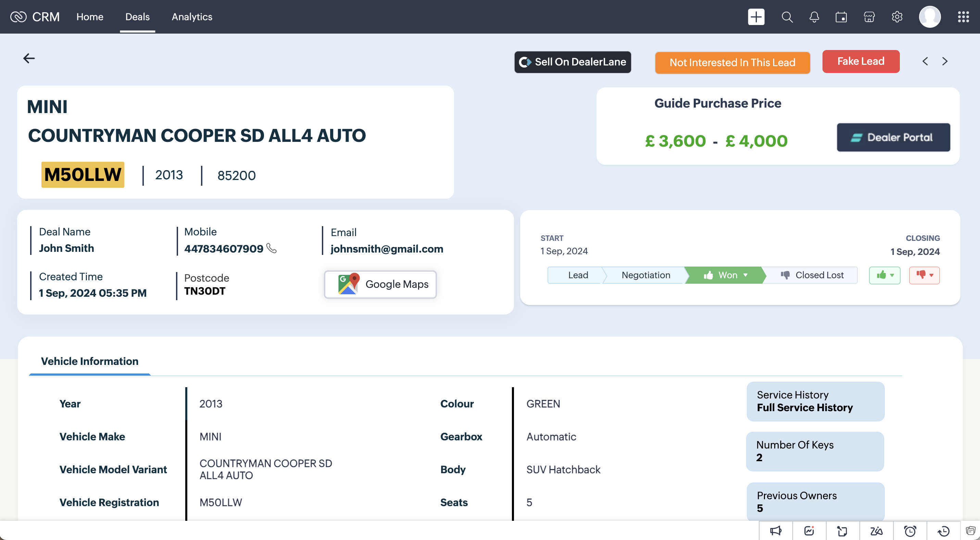Open the marketplace store icon
This screenshot has height=540, width=980.
[869, 17]
